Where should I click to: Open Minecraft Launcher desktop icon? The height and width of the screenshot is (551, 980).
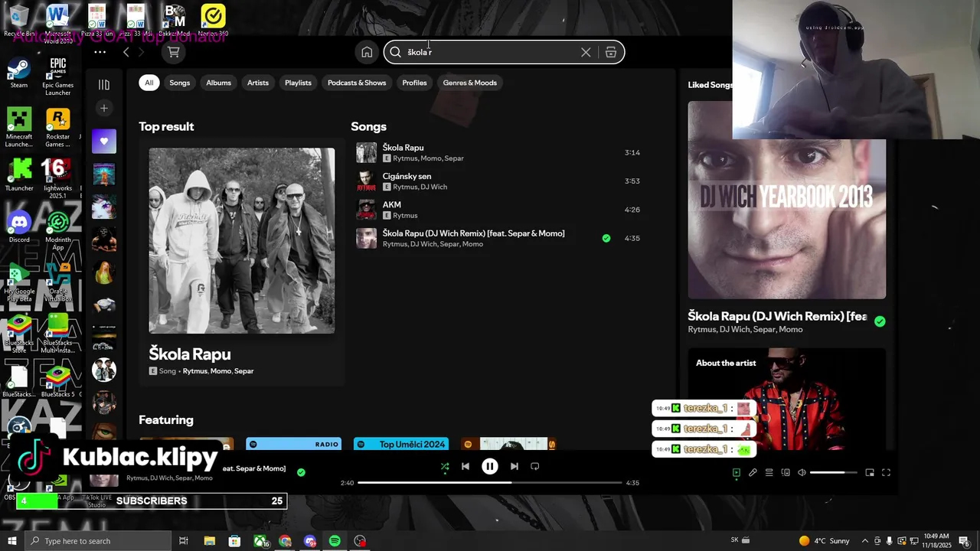(19, 127)
